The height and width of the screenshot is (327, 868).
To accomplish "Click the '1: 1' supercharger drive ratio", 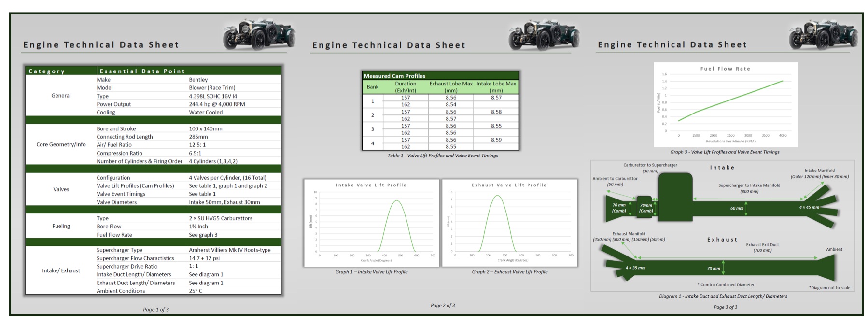I will [x=194, y=266].
